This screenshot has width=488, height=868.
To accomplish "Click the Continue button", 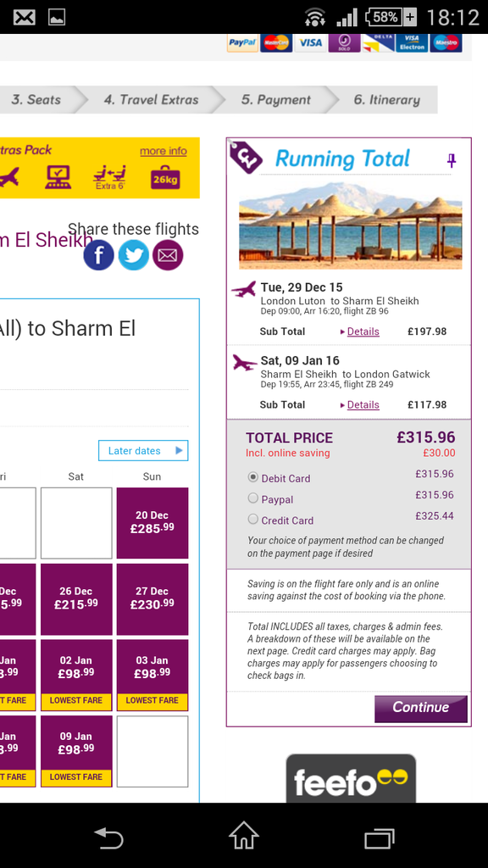I will coord(421,709).
